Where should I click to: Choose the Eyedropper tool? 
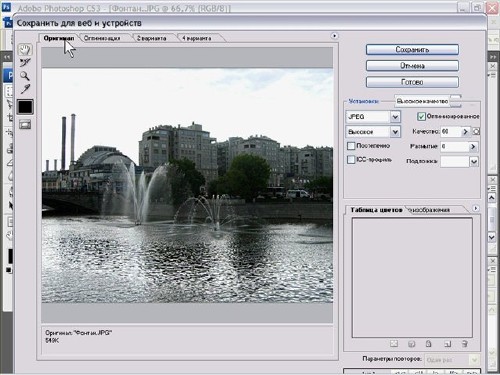tap(25, 89)
